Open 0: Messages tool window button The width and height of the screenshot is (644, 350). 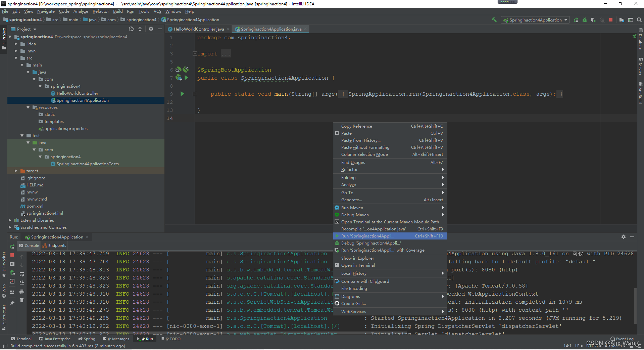(116, 339)
